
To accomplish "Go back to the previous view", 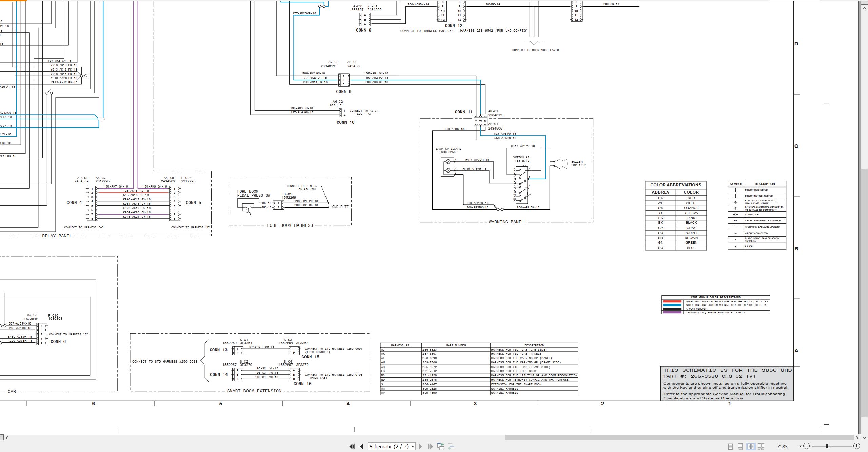I will [441, 447].
